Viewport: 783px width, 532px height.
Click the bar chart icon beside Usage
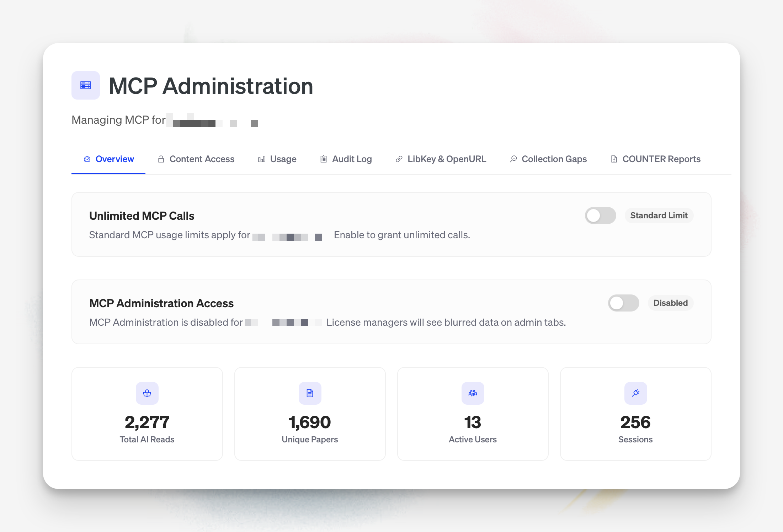pyautogui.click(x=262, y=159)
